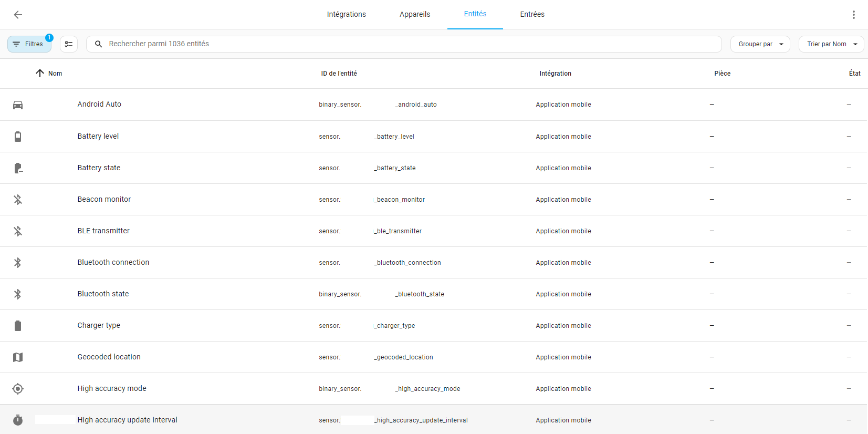The image size is (868, 434).
Task: Sort by Nom column header
Action: point(55,74)
